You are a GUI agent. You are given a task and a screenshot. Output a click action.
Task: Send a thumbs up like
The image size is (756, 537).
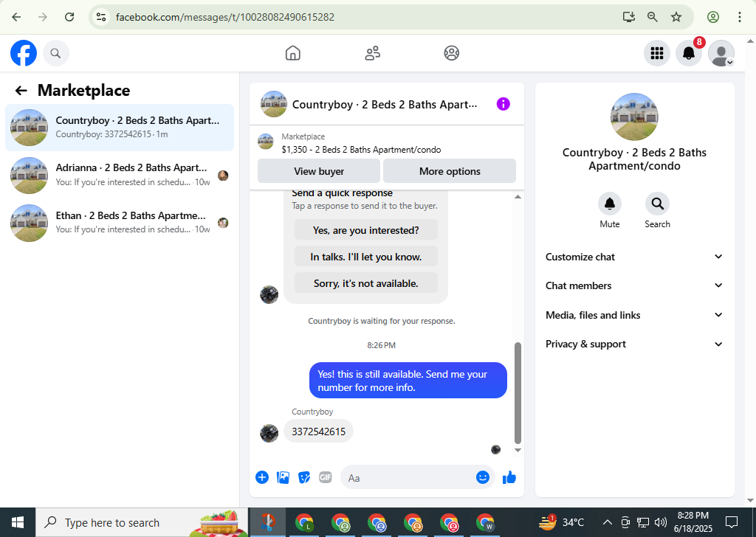pyautogui.click(x=509, y=477)
